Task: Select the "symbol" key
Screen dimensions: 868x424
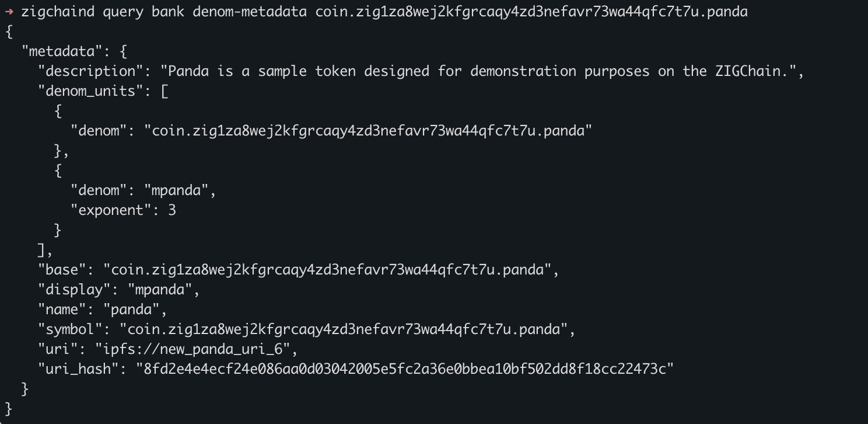Action: coord(70,329)
